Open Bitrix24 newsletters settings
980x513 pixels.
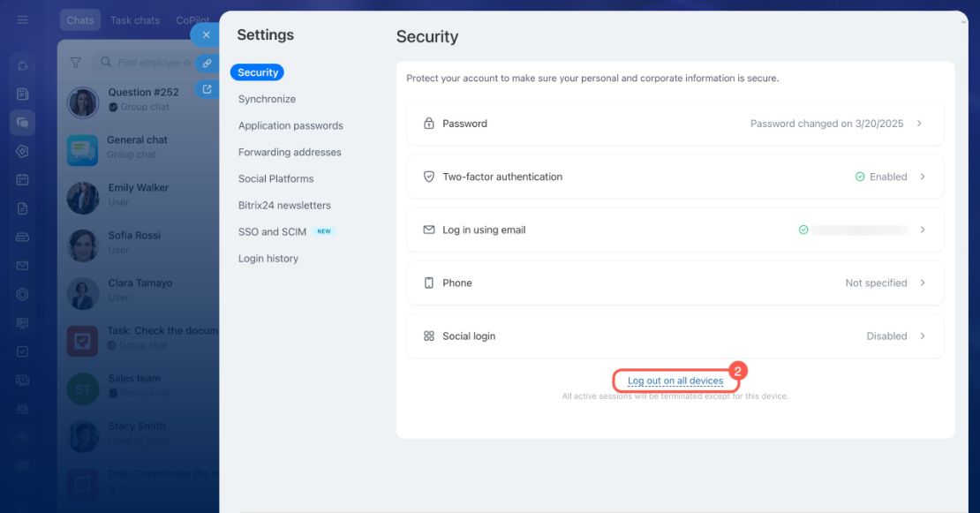point(284,206)
